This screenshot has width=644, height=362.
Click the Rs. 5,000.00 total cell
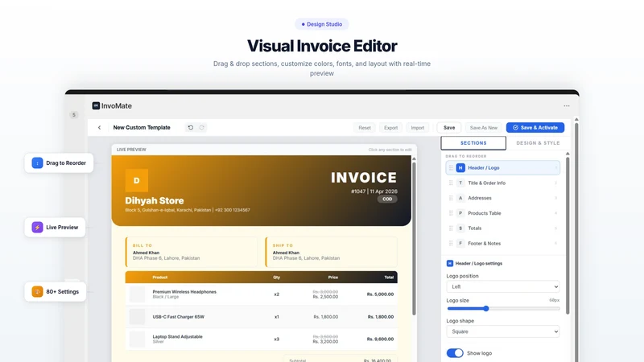[380, 294]
